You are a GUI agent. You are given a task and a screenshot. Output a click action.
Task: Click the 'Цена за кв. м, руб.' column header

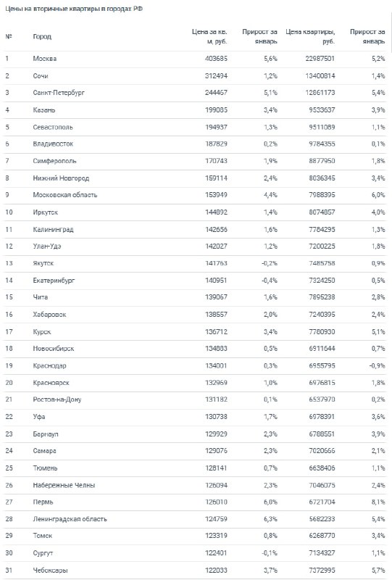coord(209,36)
